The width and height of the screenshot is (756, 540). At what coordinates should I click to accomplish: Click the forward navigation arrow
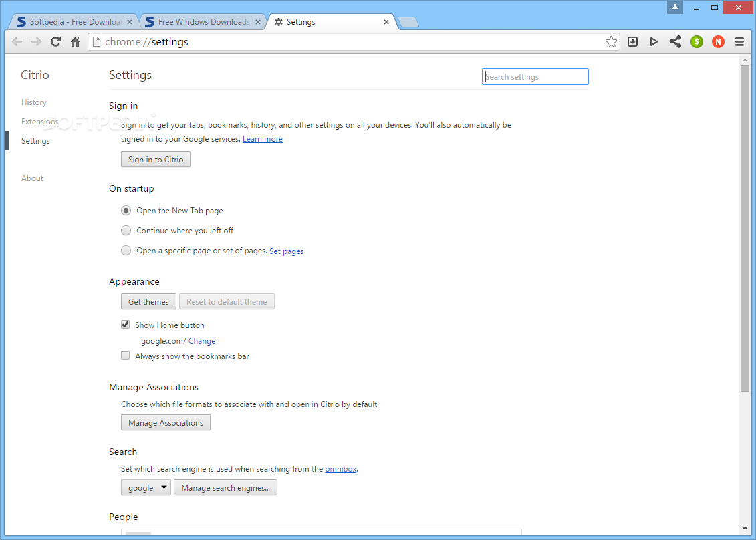36,42
